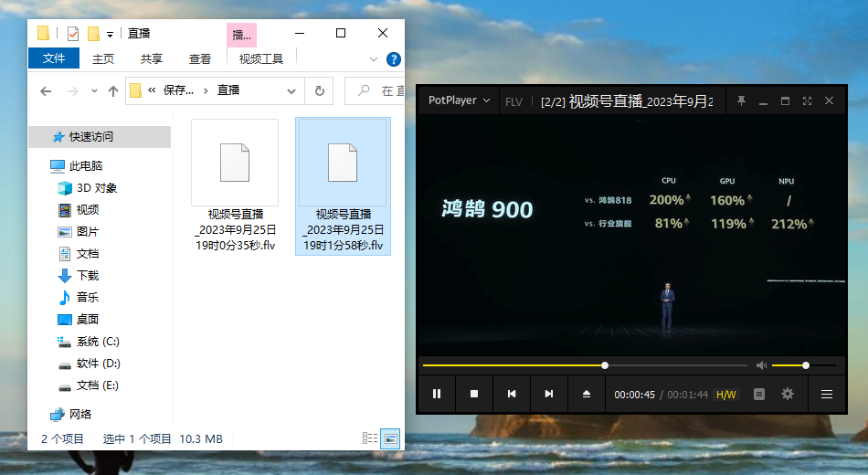Switch to details view in Explorer
The width and height of the screenshot is (868, 475).
(x=370, y=438)
